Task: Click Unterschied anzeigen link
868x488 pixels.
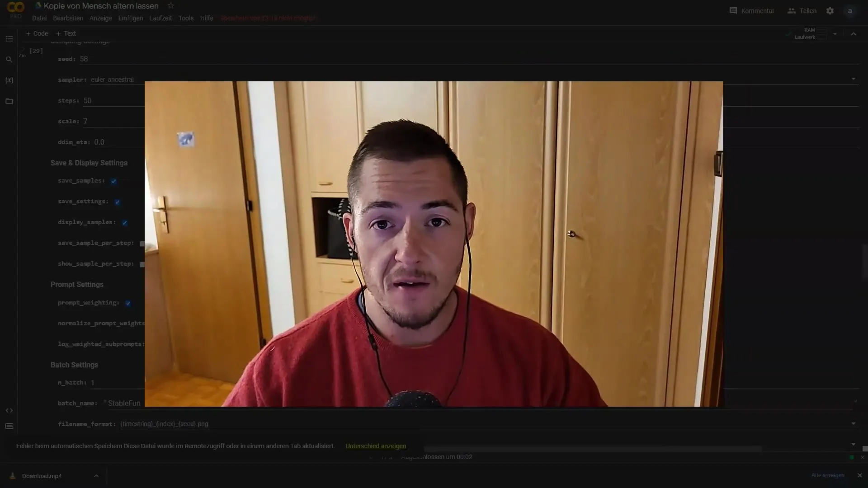Action: [x=376, y=446]
